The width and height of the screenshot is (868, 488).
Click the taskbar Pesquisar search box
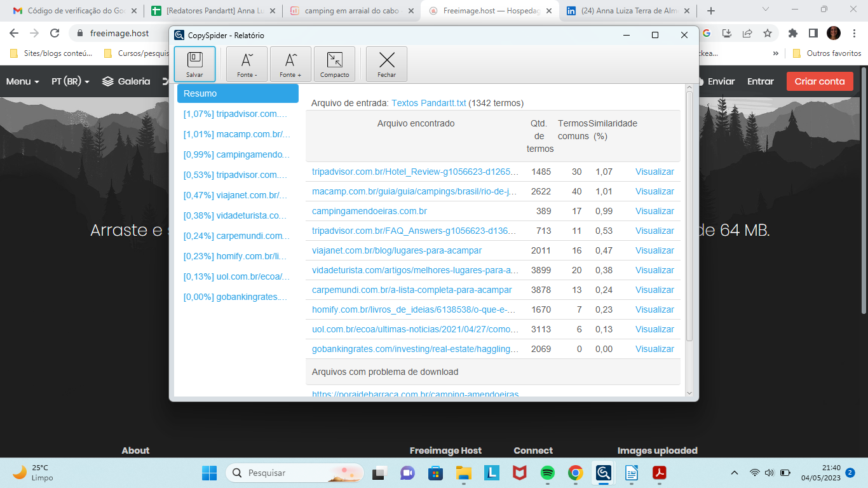tap(295, 473)
